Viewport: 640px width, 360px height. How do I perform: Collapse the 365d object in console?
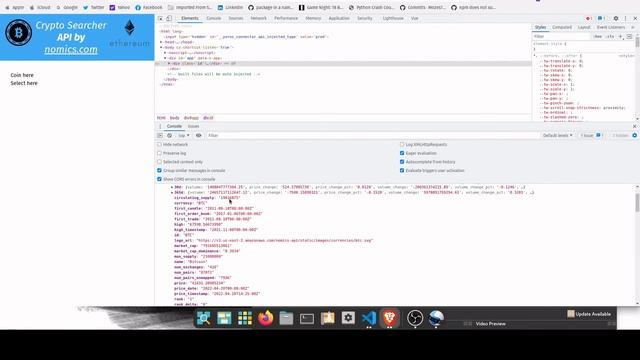[x=172, y=193]
